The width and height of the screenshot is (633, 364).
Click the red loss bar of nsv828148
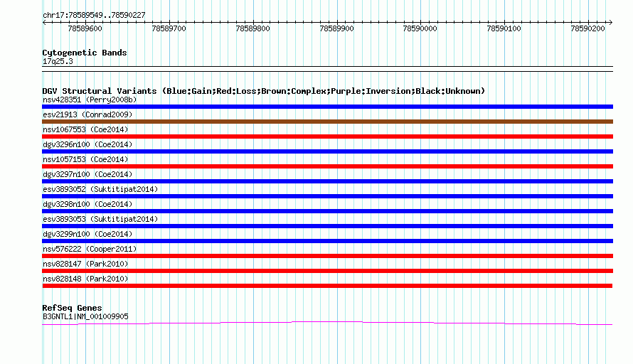point(327,286)
